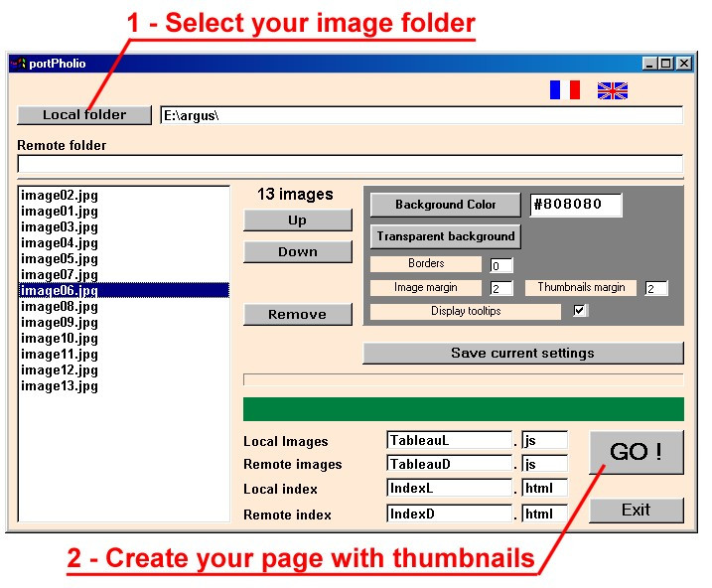
Task: Click the Local Images js extension field
Action: tap(545, 440)
